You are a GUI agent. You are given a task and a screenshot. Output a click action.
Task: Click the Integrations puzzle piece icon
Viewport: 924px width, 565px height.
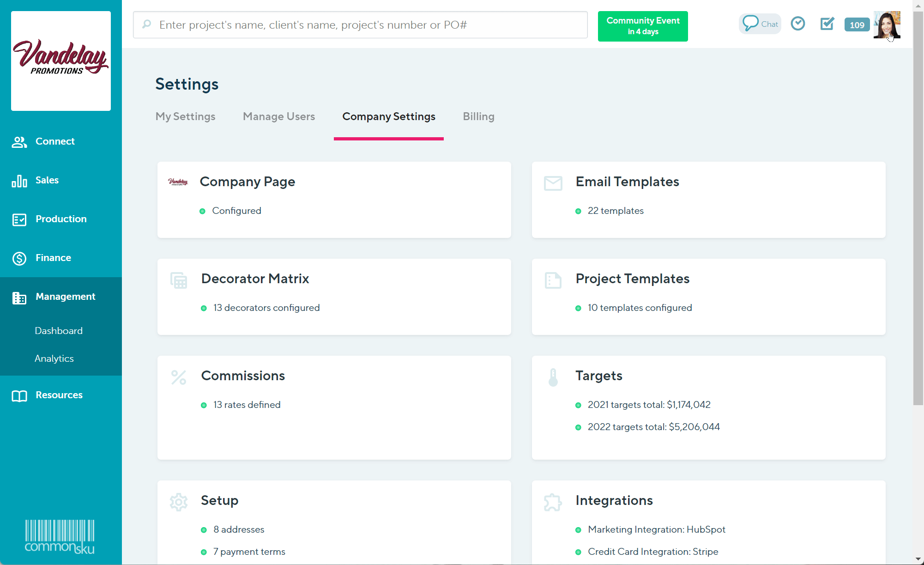tap(553, 502)
